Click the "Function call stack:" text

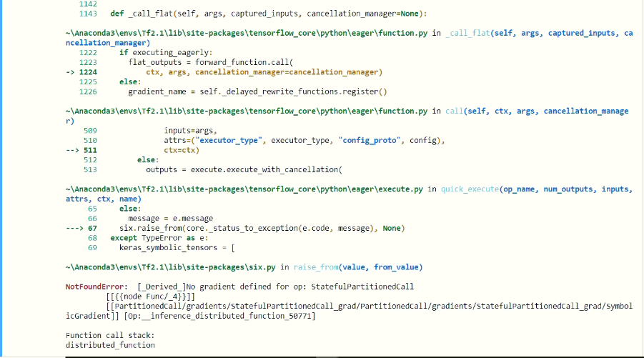point(110,335)
